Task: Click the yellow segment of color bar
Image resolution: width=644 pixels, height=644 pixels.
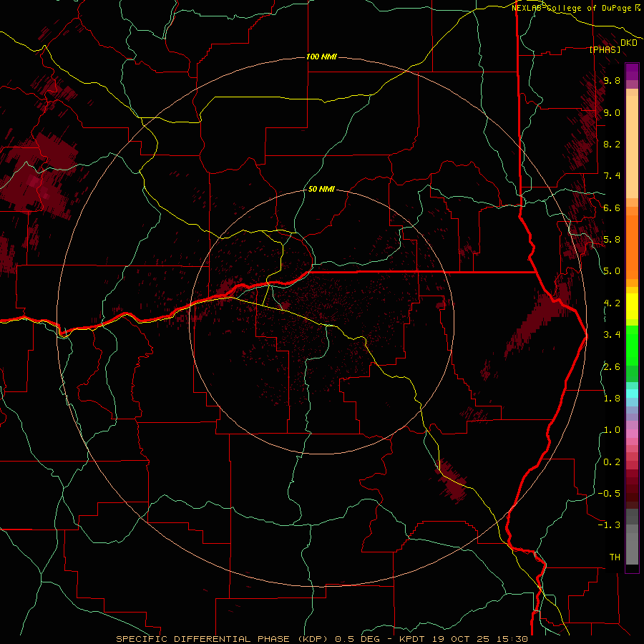Action: pyautogui.click(x=632, y=306)
